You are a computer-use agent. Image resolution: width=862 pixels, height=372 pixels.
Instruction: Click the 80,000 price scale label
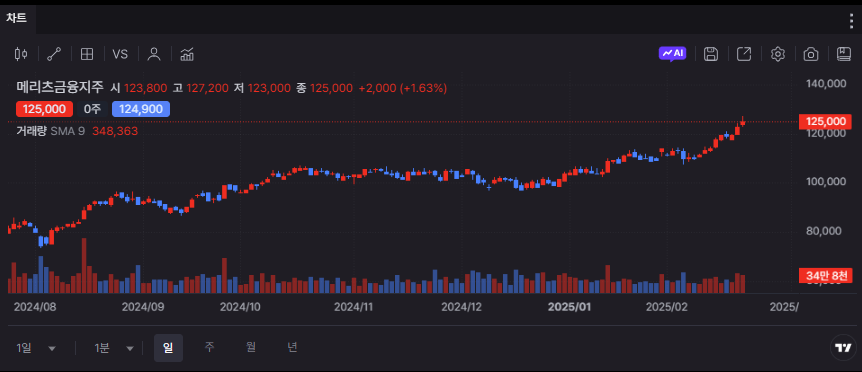(x=824, y=231)
